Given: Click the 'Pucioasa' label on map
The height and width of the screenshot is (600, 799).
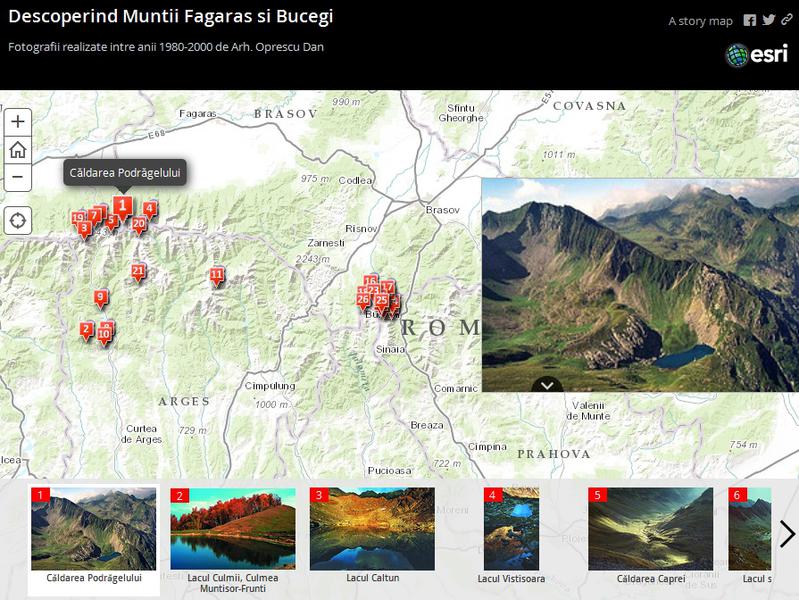Looking at the screenshot, I should tap(389, 471).
